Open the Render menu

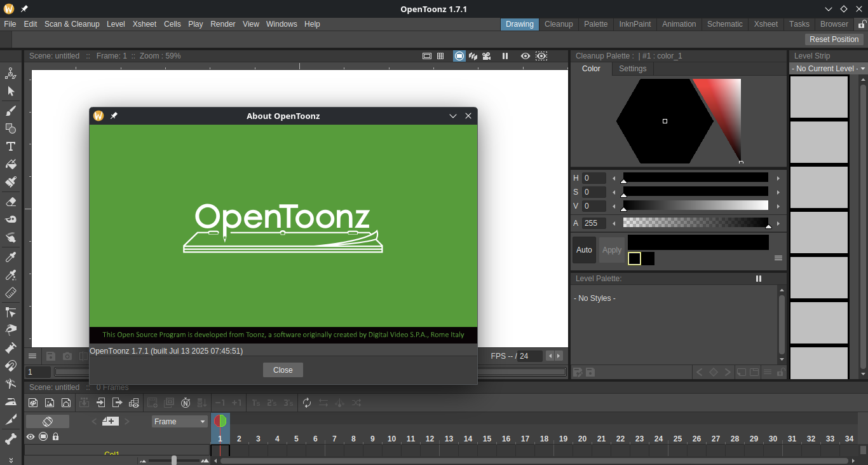pyautogui.click(x=223, y=24)
